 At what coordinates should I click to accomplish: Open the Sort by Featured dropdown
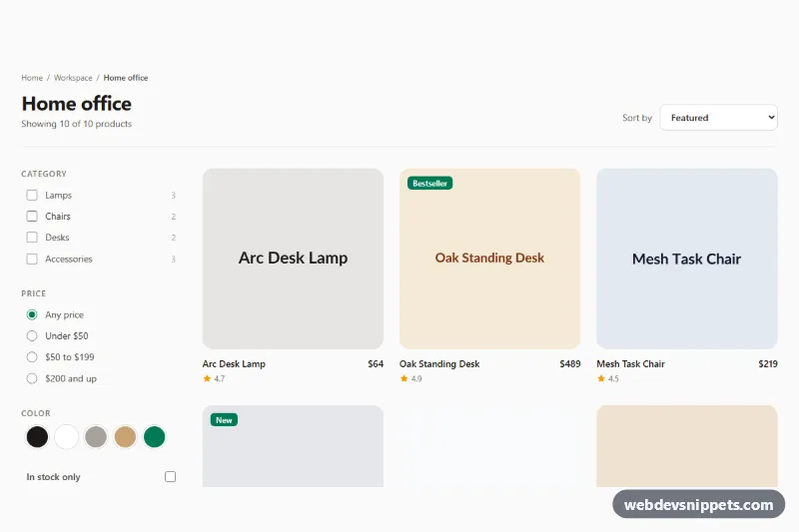tap(718, 118)
